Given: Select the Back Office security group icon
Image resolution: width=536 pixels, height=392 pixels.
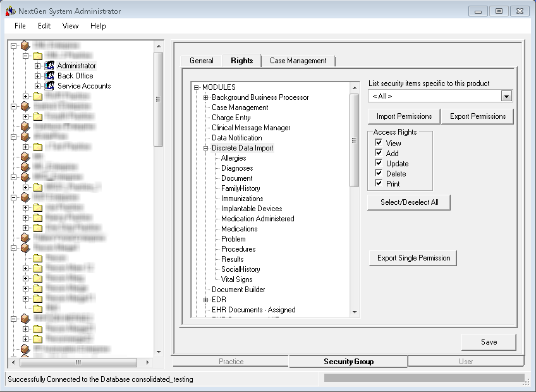Looking at the screenshot, I should [x=49, y=76].
